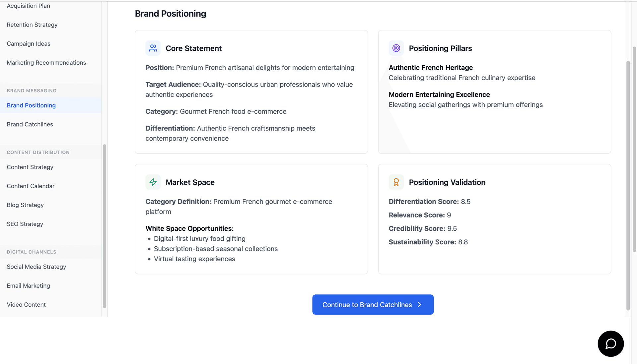Open Blog Strategy section
This screenshot has width=637, height=364.
25,205
